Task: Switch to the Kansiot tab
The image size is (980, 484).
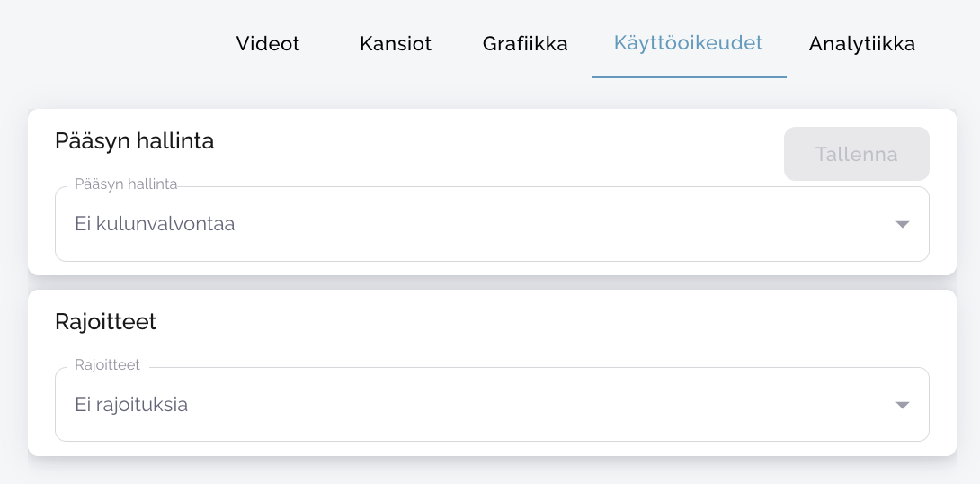Action: (x=396, y=44)
